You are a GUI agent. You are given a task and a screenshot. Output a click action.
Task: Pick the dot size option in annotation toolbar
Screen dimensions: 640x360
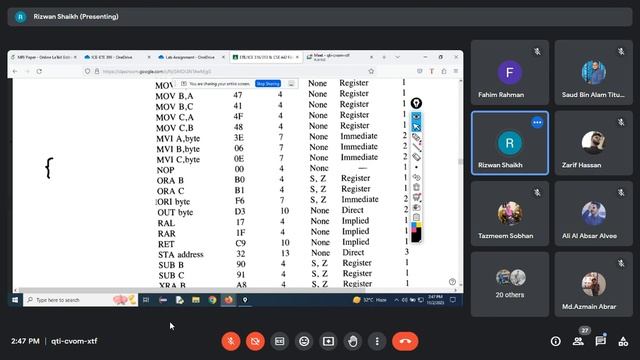pyautogui.click(x=416, y=167)
